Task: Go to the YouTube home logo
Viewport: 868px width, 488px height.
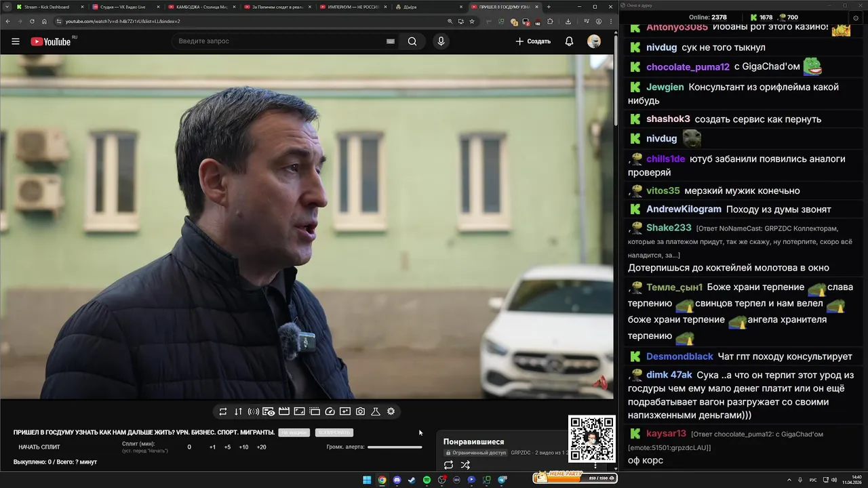Action: click(x=52, y=41)
